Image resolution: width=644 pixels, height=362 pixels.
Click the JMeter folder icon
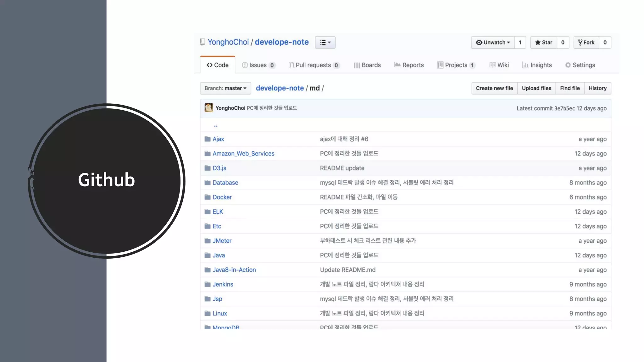[x=208, y=241]
